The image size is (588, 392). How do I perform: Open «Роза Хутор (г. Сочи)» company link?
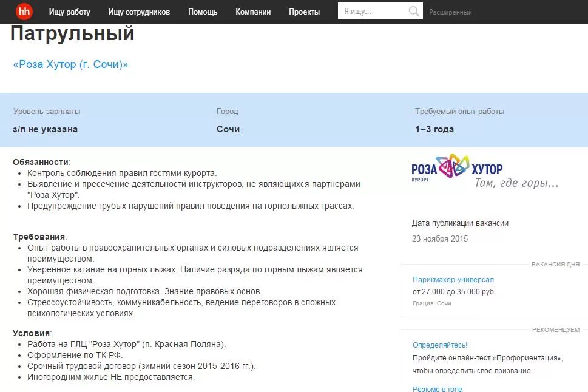[x=70, y=64]
